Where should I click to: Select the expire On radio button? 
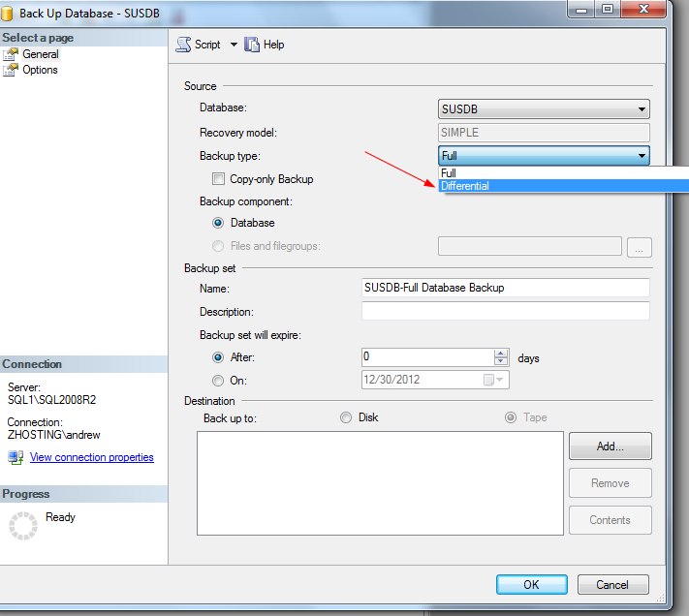[218, 381]
